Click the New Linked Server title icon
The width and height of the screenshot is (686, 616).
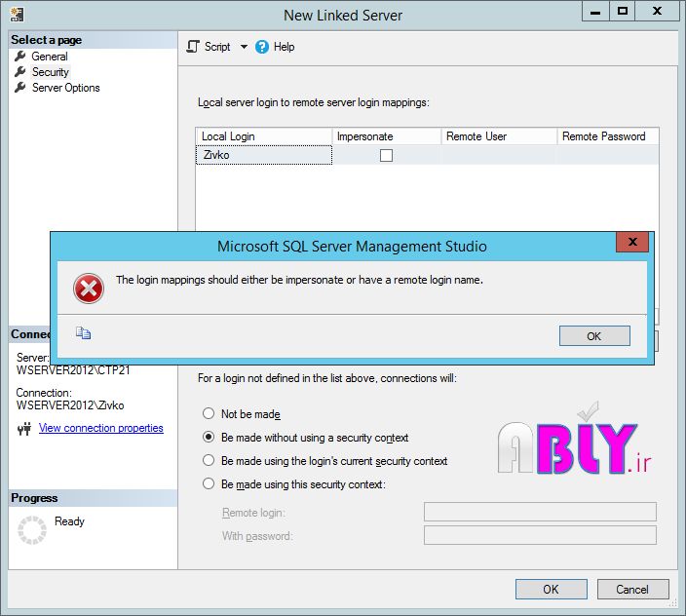coord(18,15)
